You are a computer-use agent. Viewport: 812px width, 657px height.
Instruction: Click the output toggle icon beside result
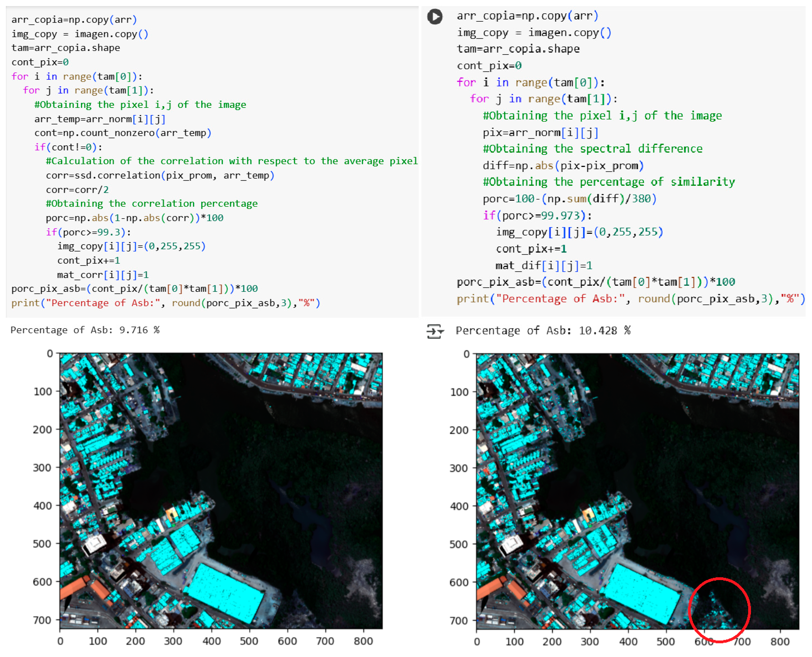435,331
